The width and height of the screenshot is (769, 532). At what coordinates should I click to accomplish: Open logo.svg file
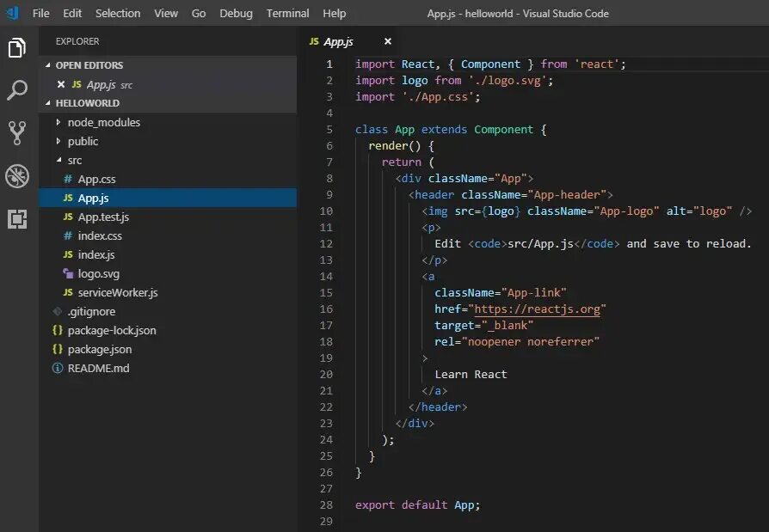tap(167, 273)
